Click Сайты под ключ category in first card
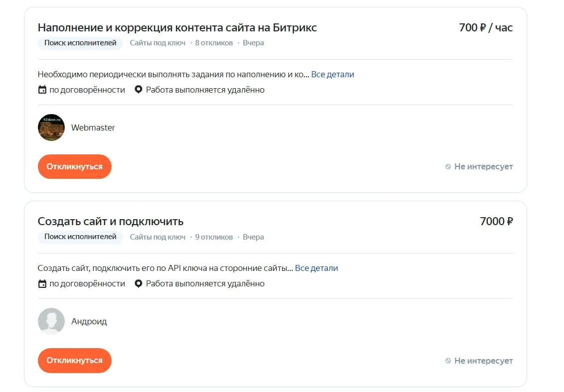This screenshot has height=392, width=564. [x=157, y=43]
